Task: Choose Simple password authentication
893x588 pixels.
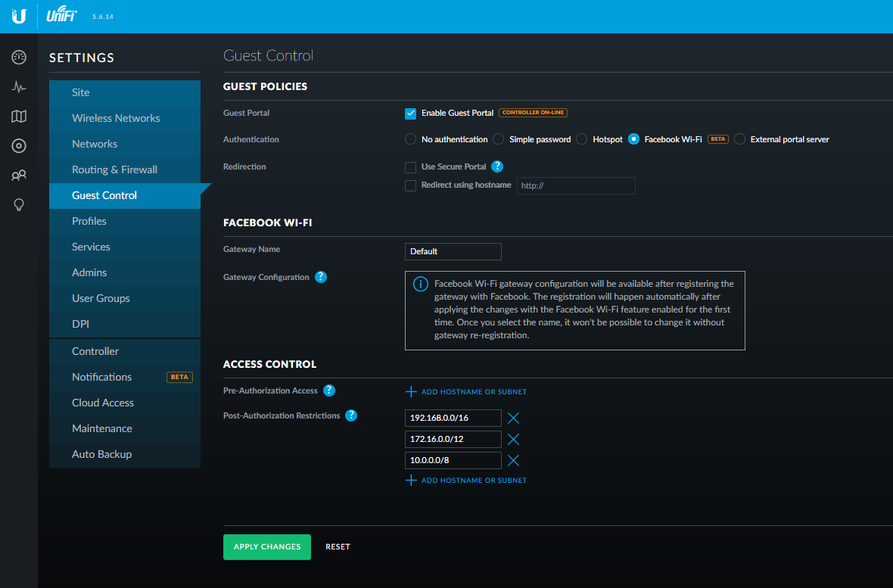Action: tap(499, 139)
